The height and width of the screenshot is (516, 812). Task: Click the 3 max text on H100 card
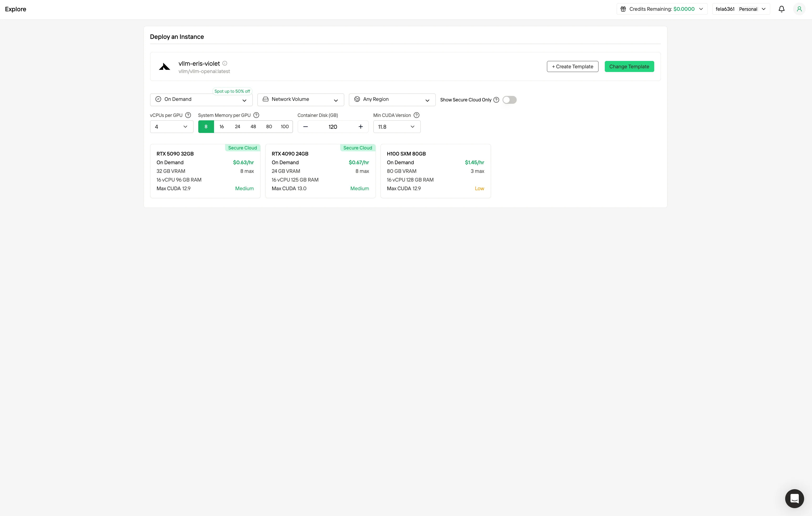pos(477,171)
